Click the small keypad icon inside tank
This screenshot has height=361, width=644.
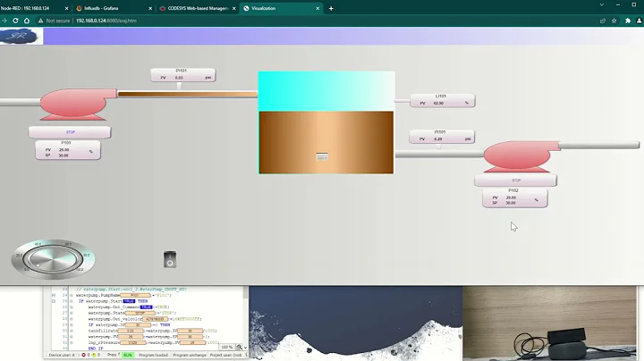tap(322, 156)
